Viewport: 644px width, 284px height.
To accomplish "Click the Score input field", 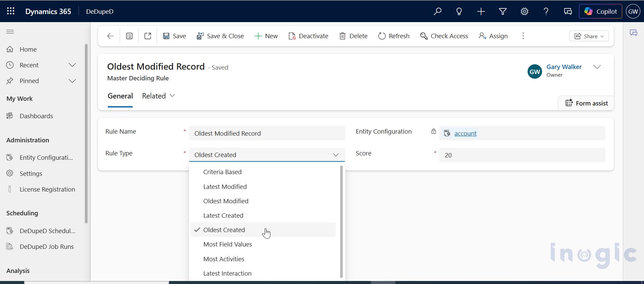I will [x=522, y=155].
